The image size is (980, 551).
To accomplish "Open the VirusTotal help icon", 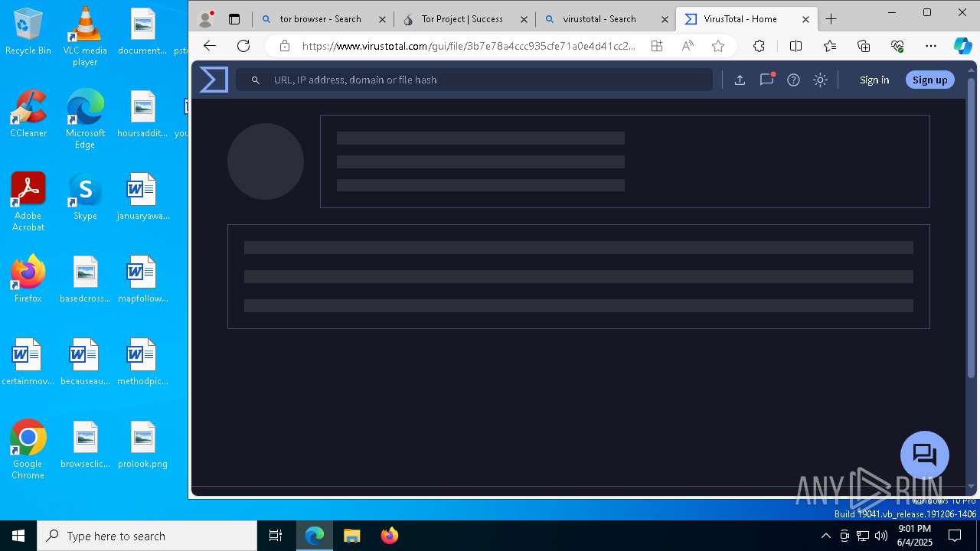I will 793,80.
